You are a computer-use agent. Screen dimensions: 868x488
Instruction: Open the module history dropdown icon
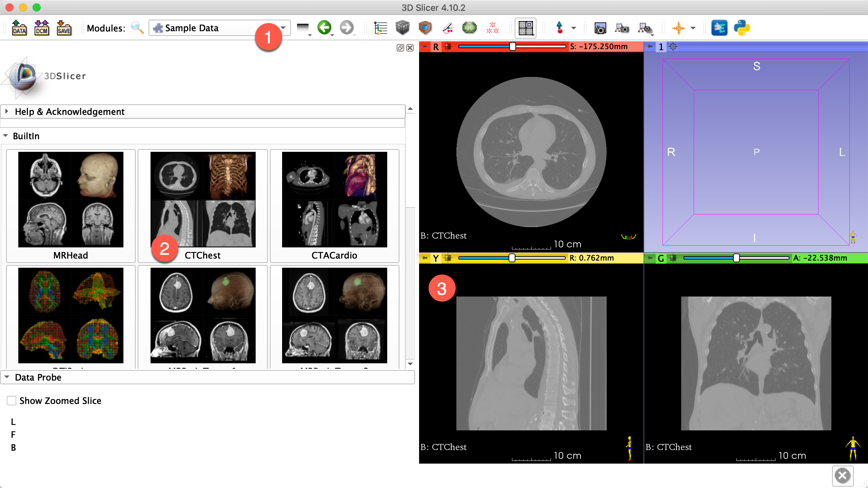pyautogui.click(x=303, y=28)
